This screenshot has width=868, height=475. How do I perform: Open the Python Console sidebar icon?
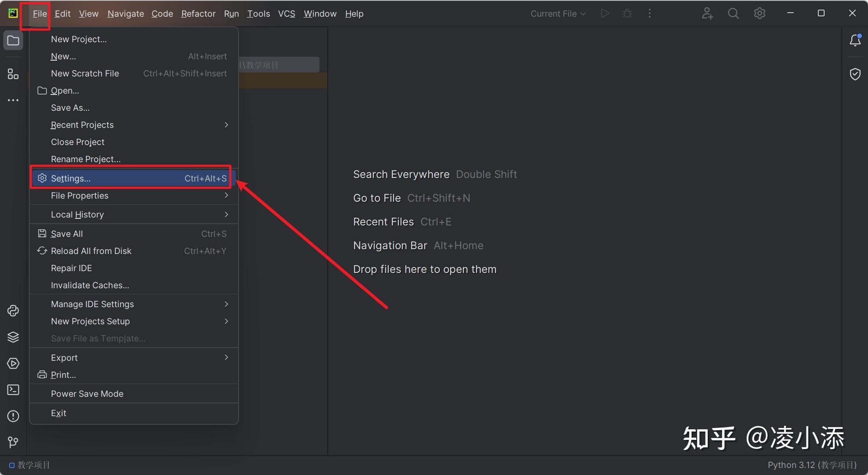click(x=13, y=311)
